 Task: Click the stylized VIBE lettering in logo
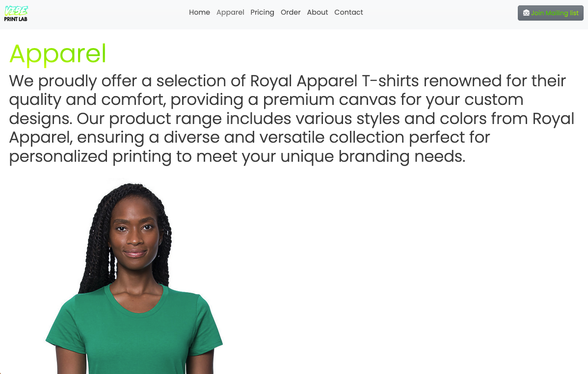[16, 10]
